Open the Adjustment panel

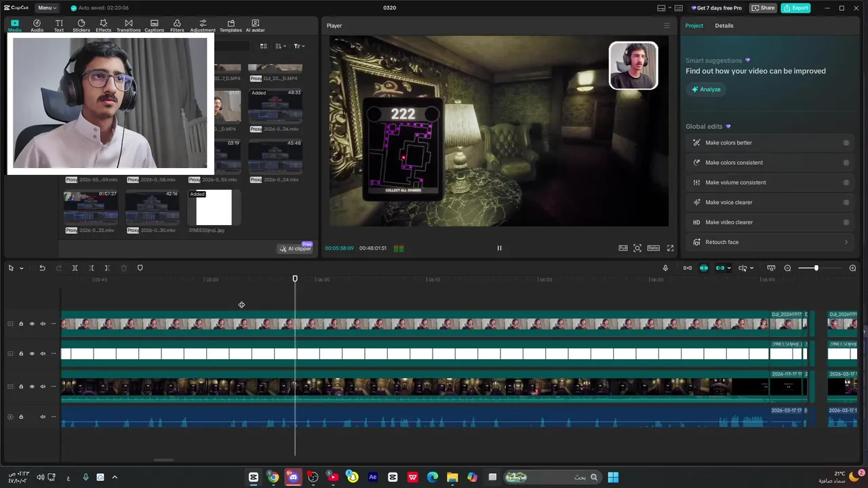(202, 26)
